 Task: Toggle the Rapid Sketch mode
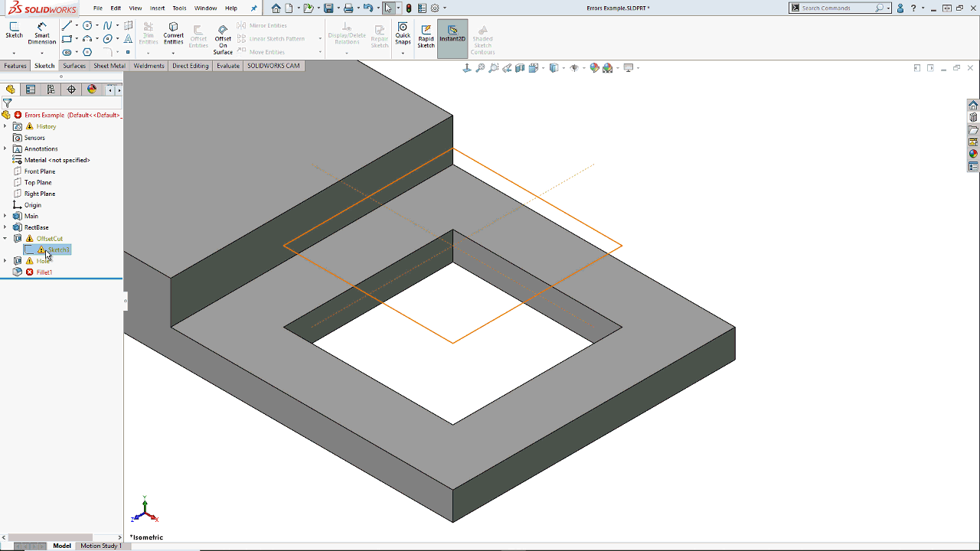[426, 35]
